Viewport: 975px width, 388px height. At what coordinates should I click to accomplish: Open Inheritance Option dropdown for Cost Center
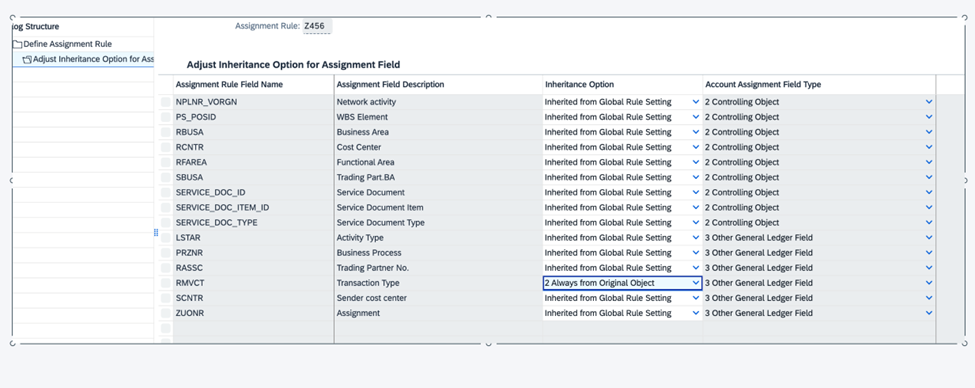tap(696, 147)
